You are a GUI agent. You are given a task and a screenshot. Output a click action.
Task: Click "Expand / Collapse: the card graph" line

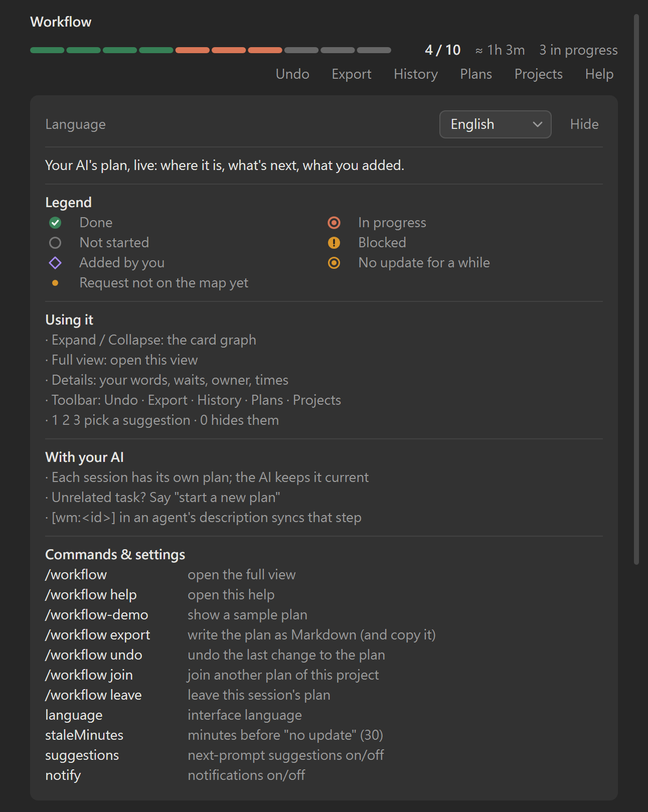(151, 340)
